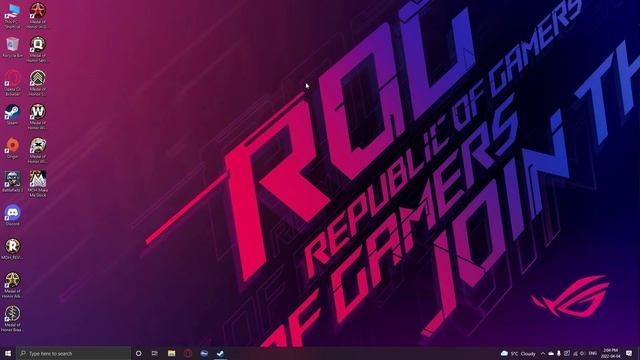This screenshot has width=640, height=360.
Task: Select the Medal of Honor red star icon
Action: (38, 16)
